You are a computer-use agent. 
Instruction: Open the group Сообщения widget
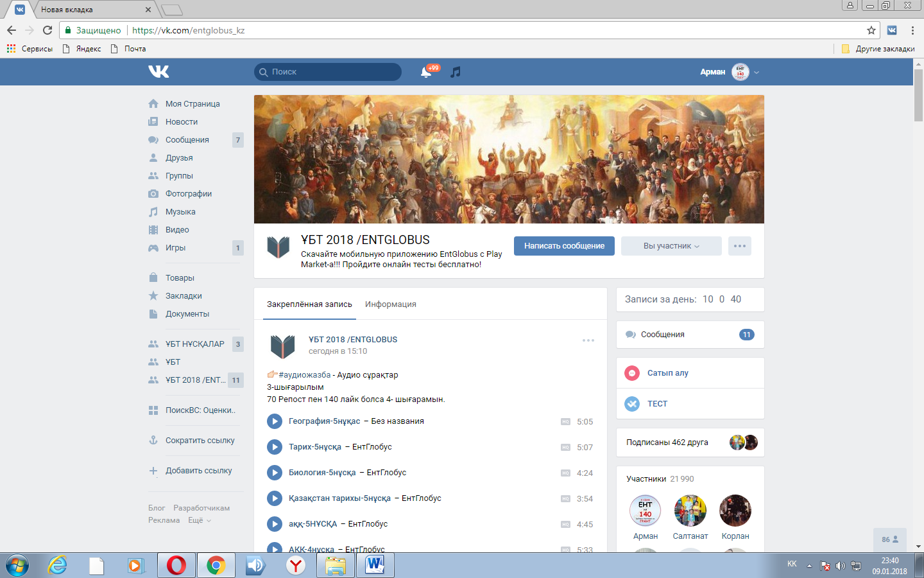(690, 335)
